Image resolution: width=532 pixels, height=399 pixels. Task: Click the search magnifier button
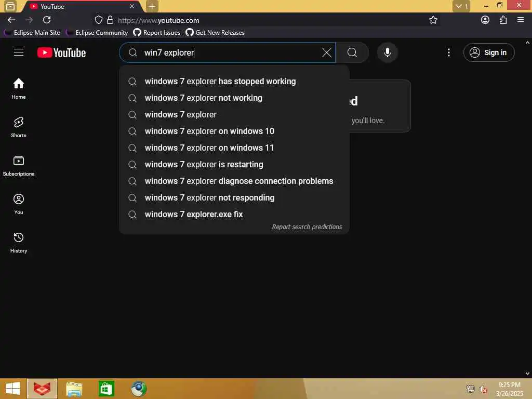tap(352, 52)
